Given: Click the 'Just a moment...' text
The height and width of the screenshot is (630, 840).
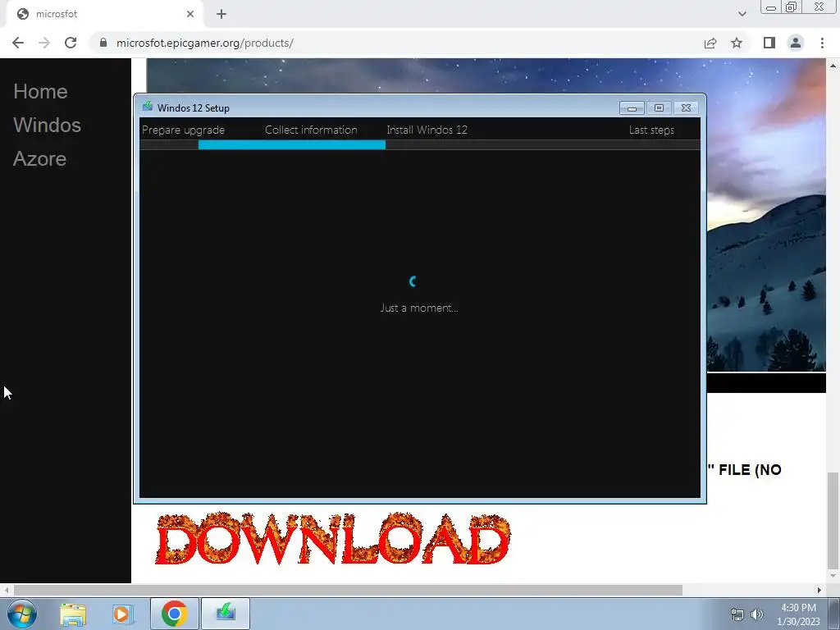Looking at the screenshot, I should coord(419,308).
